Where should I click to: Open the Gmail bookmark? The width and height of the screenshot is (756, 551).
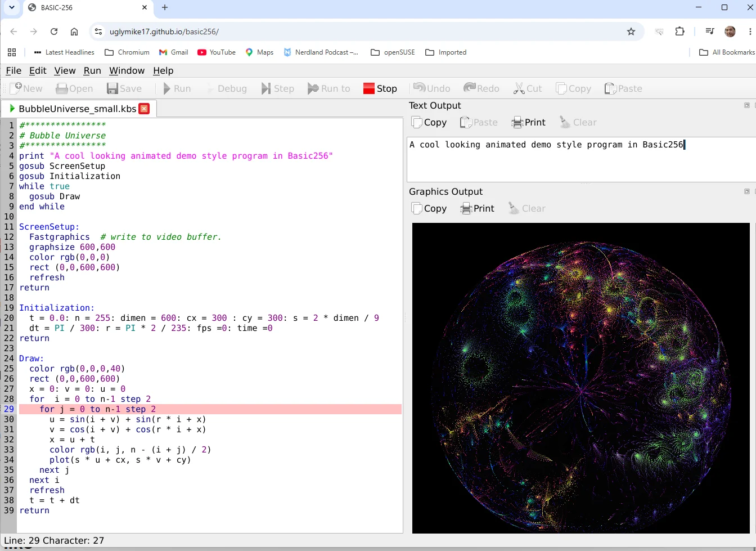tap(173, 52)
